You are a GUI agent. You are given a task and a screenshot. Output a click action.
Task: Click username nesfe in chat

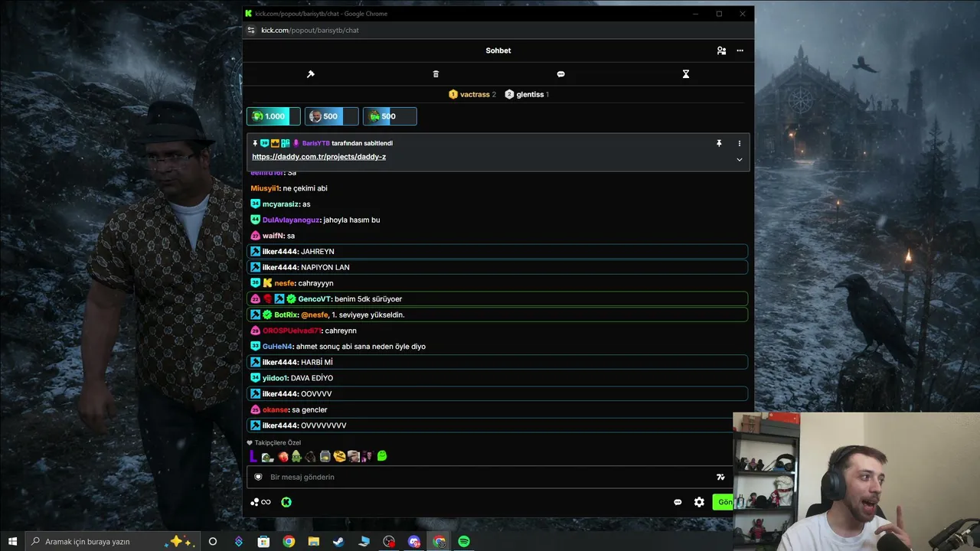[284, 283]
